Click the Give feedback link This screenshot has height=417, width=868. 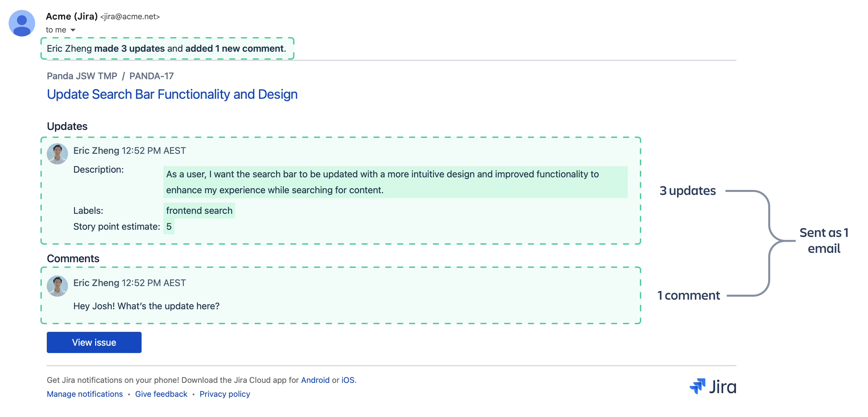pyautogui.click(x=161, y=394)
